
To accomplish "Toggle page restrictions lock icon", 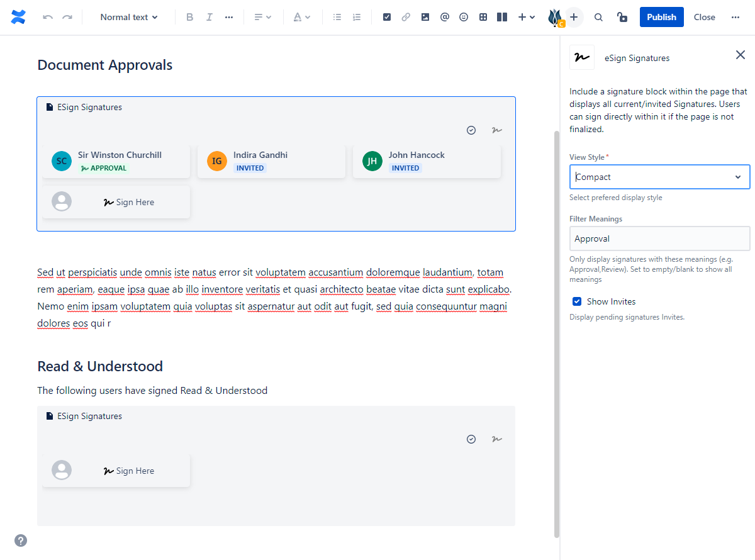I will coord(622,17).
